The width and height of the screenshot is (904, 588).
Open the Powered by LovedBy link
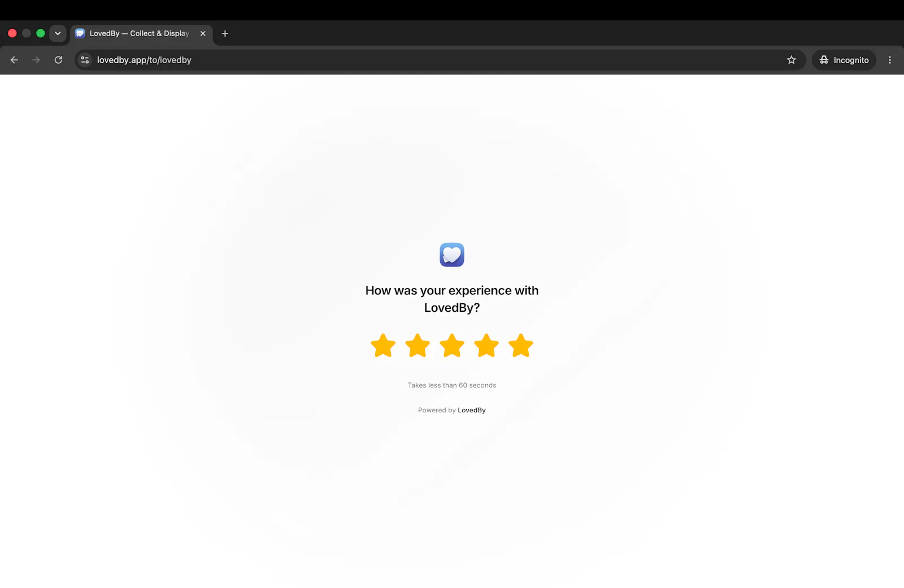(472, 410)
